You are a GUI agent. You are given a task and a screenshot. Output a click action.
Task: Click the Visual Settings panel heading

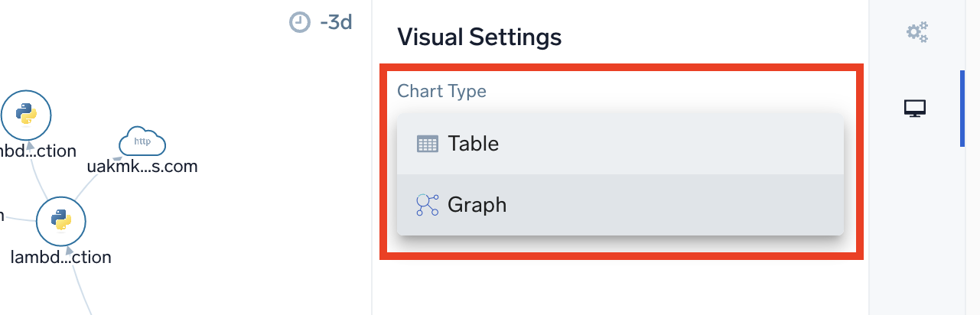click(x=479, y=37)
